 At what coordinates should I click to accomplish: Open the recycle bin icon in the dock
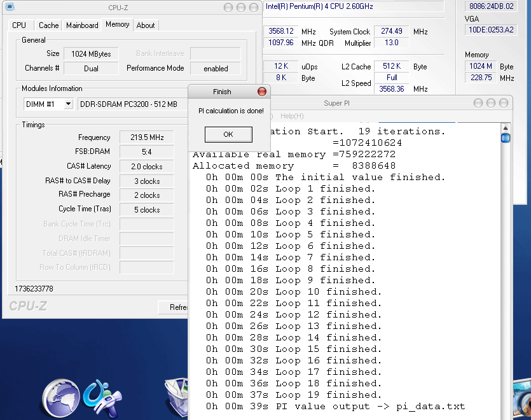[x=177, y=398]
